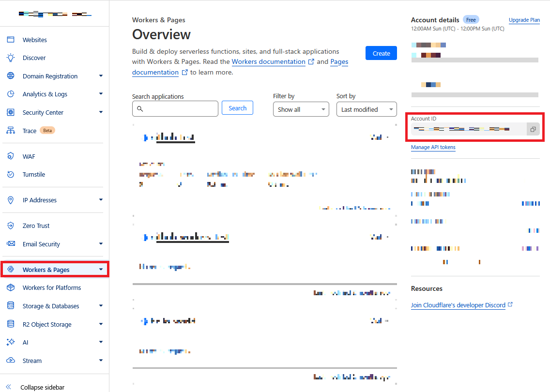
Task: Click the Collapse sidebar chevrons icon
Action: tap(9, 387)
